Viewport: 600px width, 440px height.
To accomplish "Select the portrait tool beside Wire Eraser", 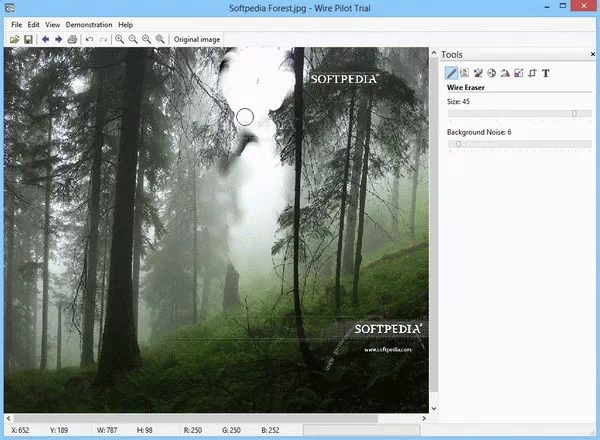I will 465,73.
